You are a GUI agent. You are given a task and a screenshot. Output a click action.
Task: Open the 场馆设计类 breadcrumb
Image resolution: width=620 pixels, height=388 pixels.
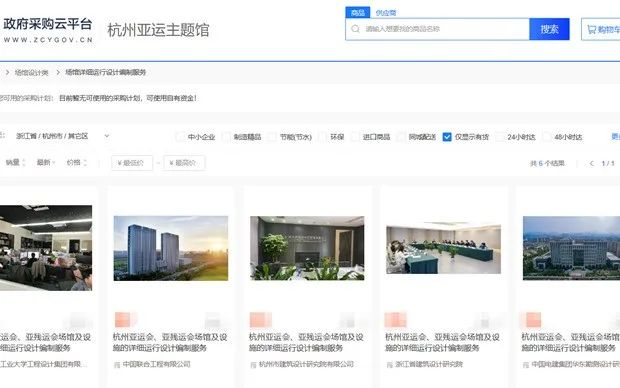(31, 73)
